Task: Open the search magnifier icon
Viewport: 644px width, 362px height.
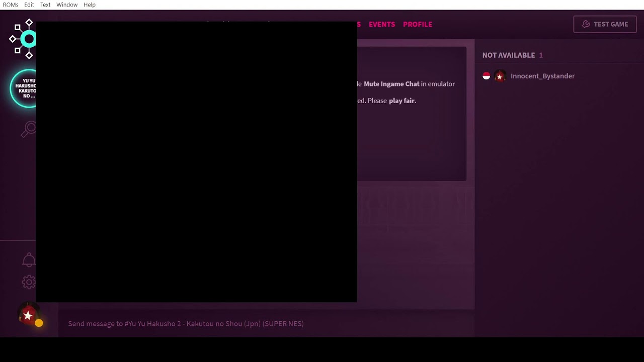Action: 29,129
